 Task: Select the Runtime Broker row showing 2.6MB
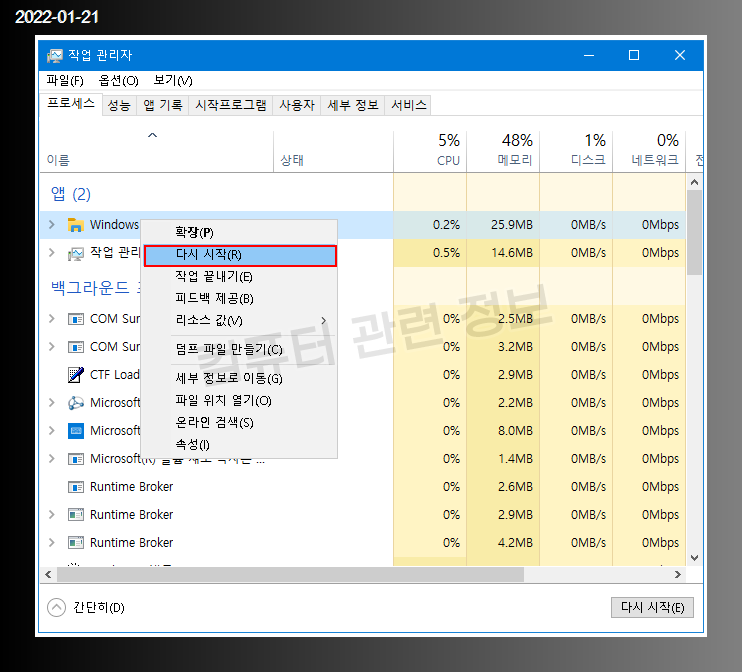click(363, 487)
